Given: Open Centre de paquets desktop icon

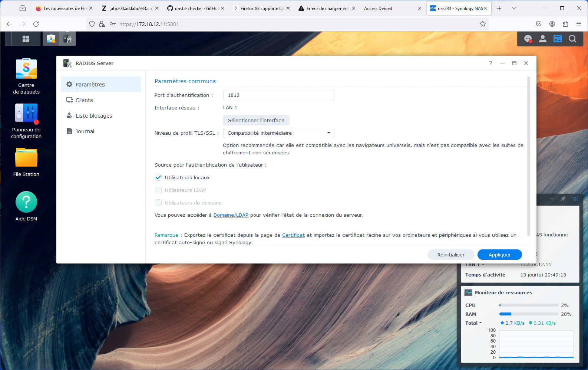Looking at the screenshot, I should point(26,76).
